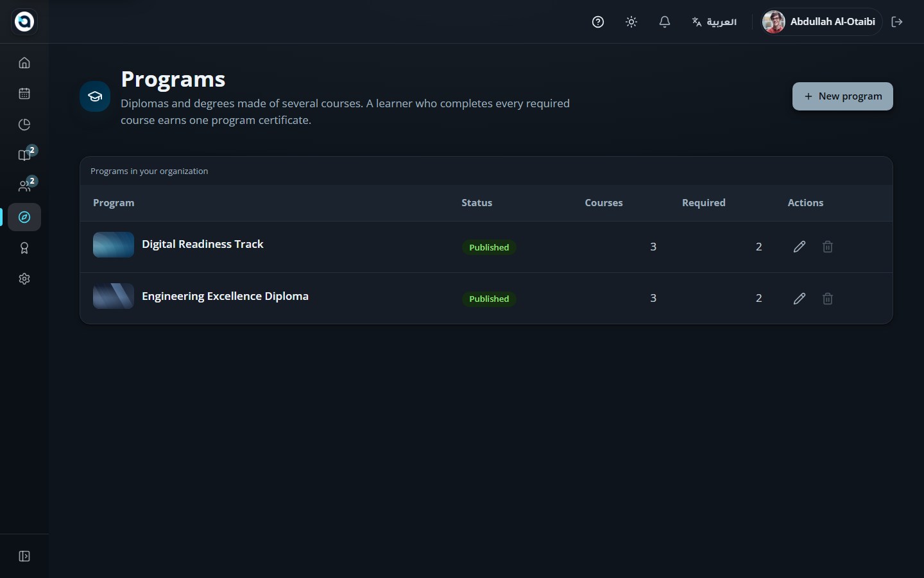The image size is (924, 578).
Task: Open the pie chart analytics sidebar icon
Action: (24, 125)
